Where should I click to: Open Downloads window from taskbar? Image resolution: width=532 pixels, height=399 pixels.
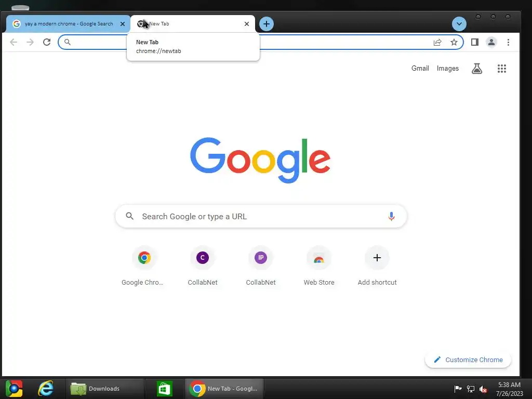point(104,389)
